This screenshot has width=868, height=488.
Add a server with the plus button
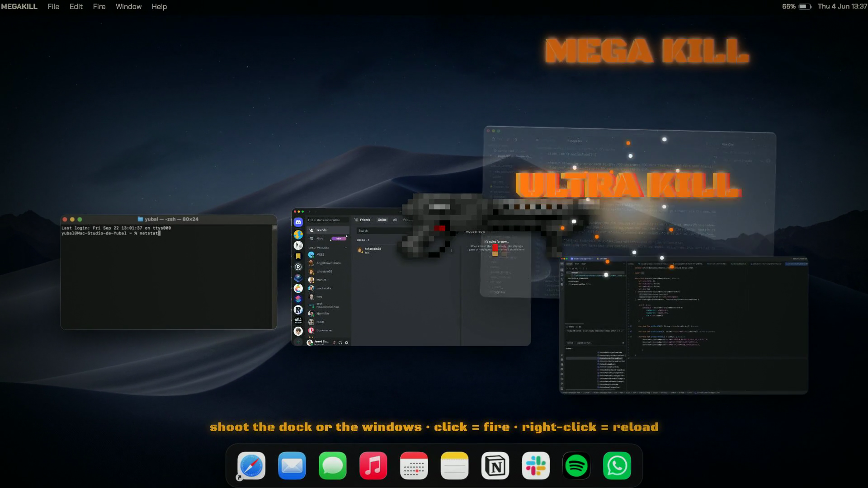(298, 342)
